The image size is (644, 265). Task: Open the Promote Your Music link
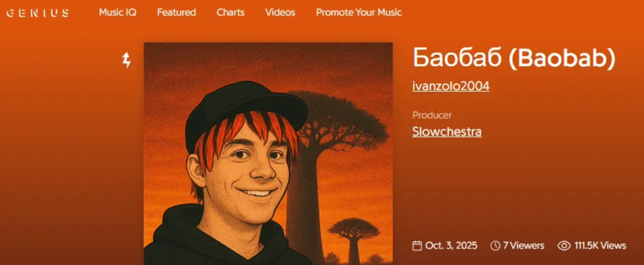tap(359, 12)
